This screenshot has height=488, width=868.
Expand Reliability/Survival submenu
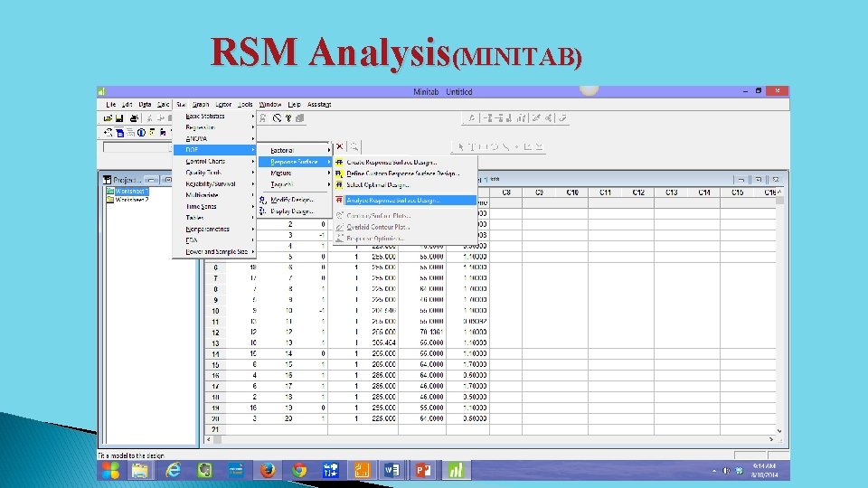(x=214, y=183)
